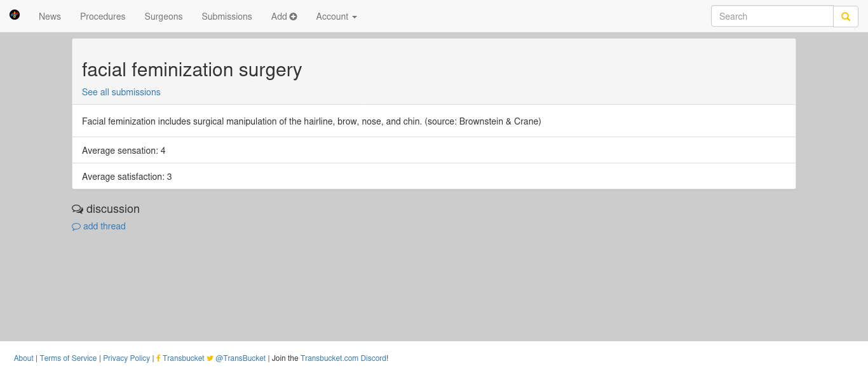This screenshot has width=868, height=373.
Task: Expand the Account dropdown caret
Action: [354, 17]
